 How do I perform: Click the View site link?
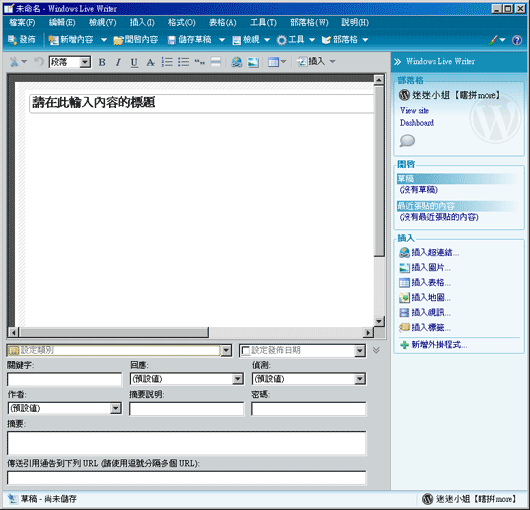click(414, 111)
